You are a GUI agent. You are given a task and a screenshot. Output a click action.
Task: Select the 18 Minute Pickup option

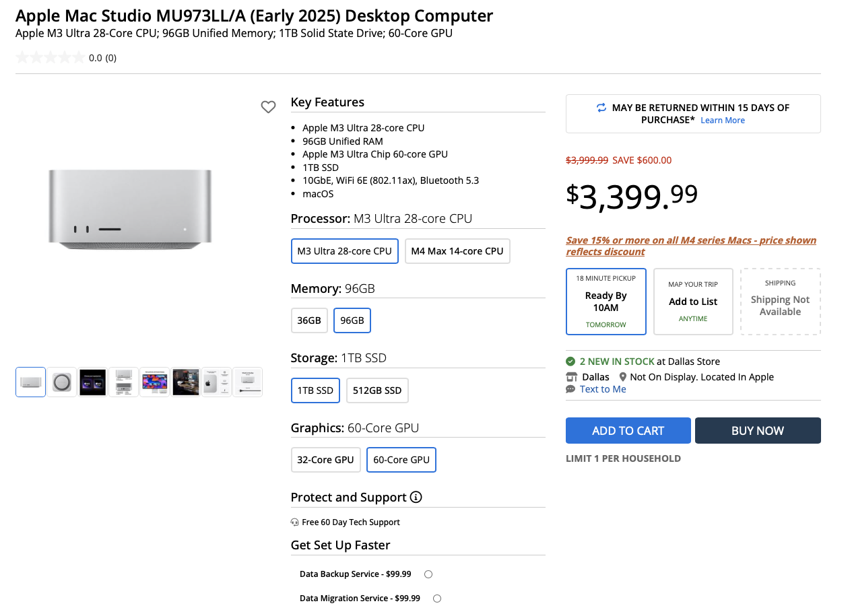pos(606,302)
